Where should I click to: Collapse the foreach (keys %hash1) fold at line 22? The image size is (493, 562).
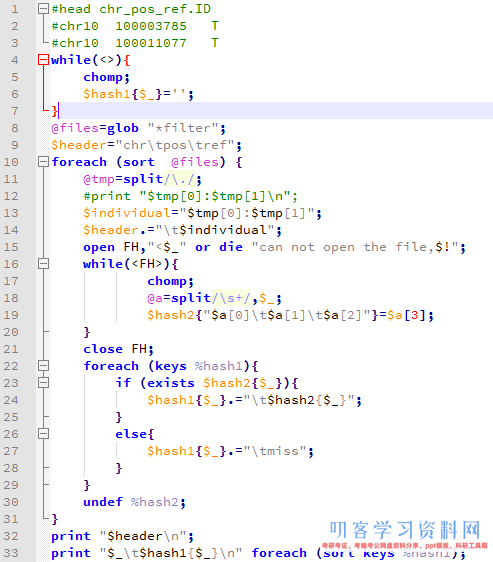(43, 366)
